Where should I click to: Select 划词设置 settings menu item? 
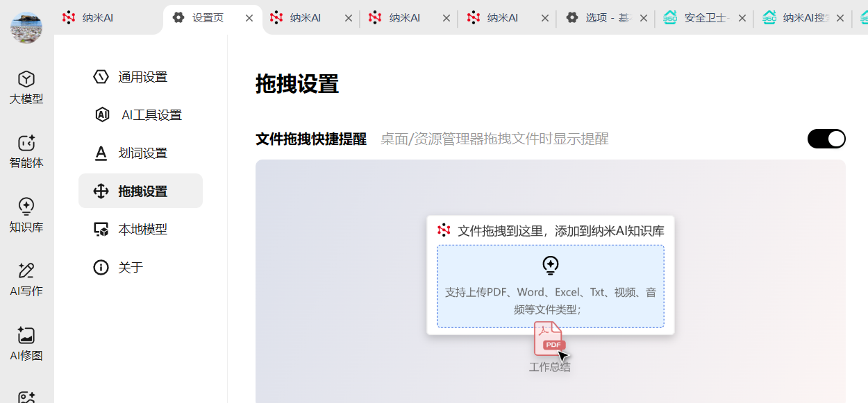click(x=140, y=153)
